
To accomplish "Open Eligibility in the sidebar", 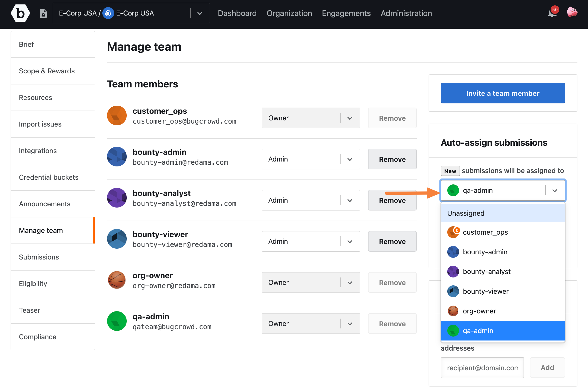I will click(53, 284).
